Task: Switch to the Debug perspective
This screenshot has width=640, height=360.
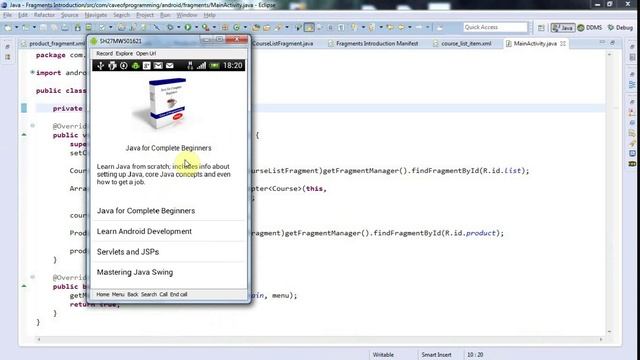Action: (x=620, y=28)
